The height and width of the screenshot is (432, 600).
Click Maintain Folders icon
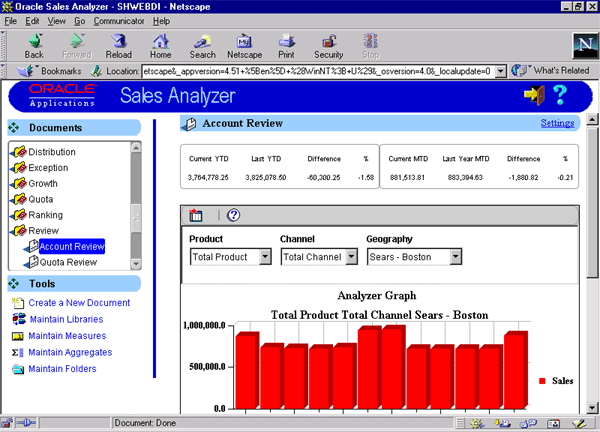18,369
